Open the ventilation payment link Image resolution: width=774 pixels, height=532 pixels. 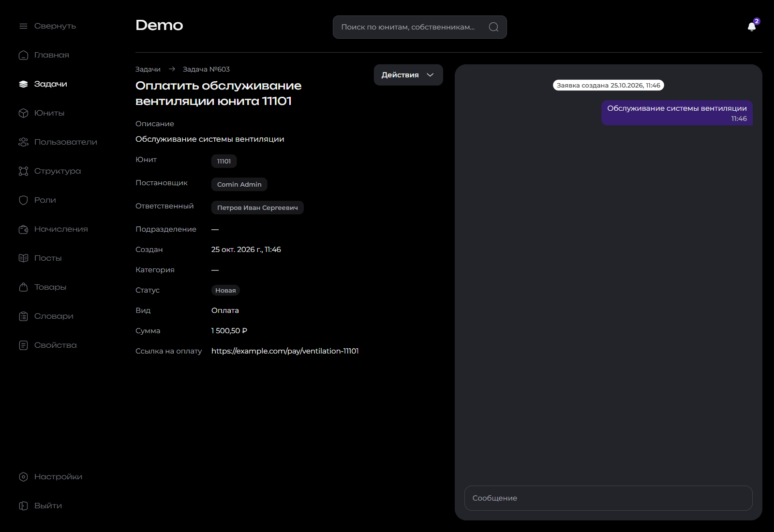coord(285,351)
